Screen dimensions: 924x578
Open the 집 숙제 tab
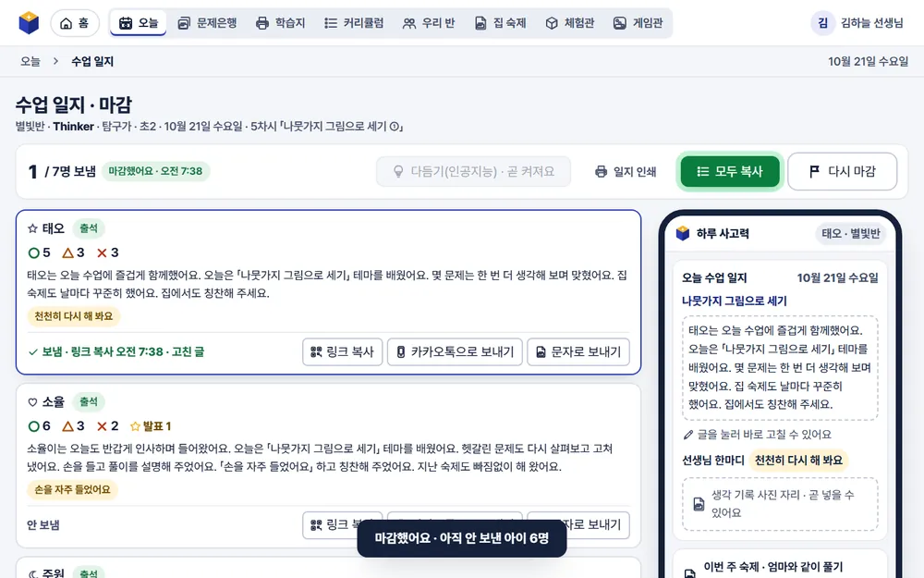pos(500,23)
